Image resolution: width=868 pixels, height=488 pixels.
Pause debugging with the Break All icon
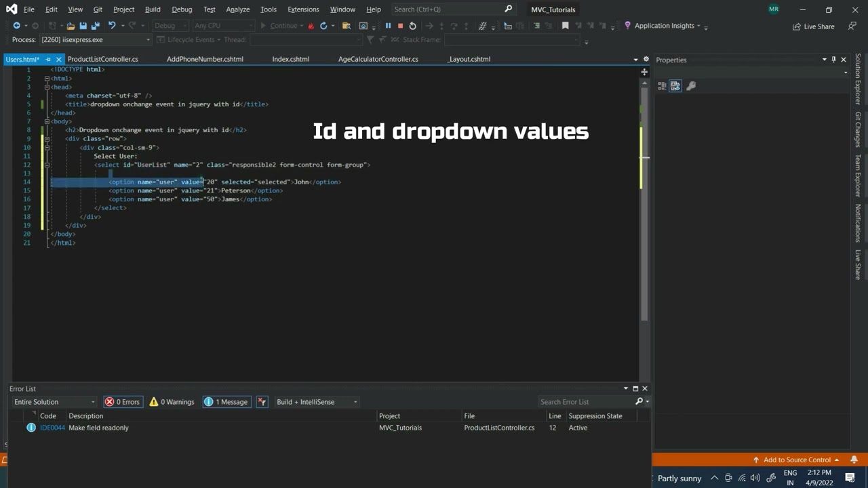(388, 26)
